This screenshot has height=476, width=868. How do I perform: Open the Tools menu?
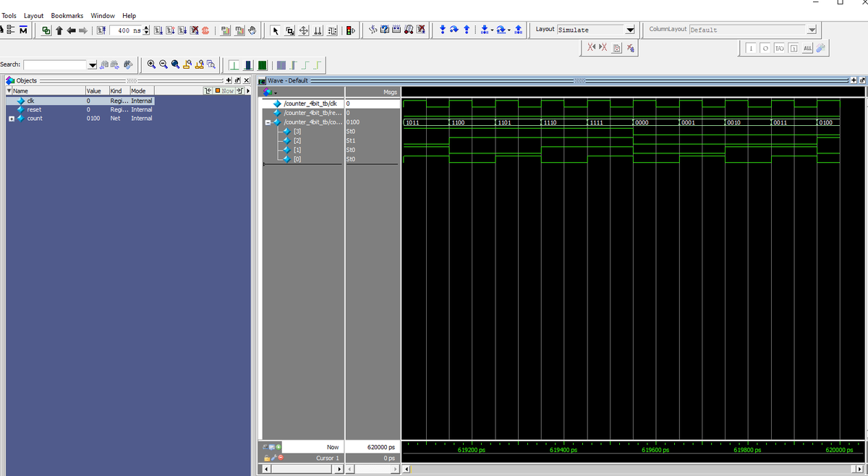coord(9,16)
